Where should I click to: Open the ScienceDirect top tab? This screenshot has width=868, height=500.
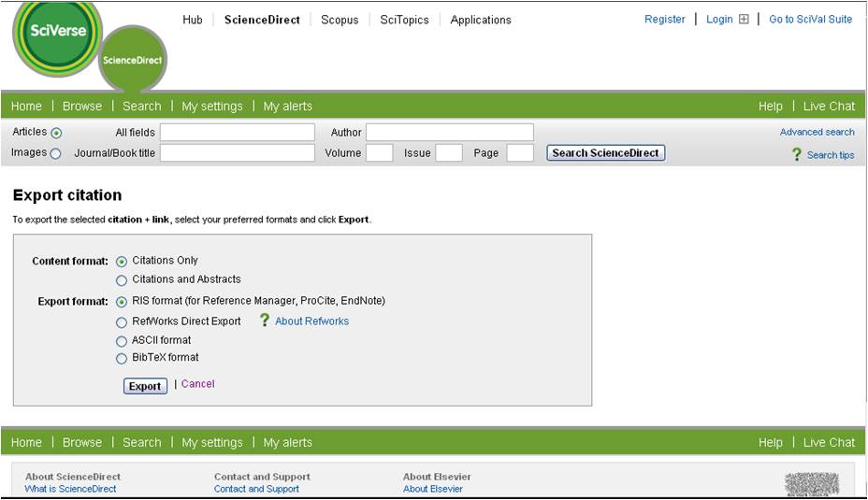coord(262,20)
